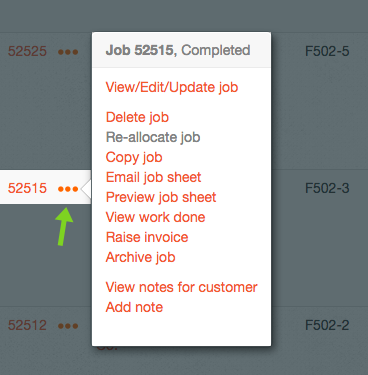Image resolution: width=368 pixels, height=375 pixels.
Task: Open Preview job sheet
Action: 161,197
